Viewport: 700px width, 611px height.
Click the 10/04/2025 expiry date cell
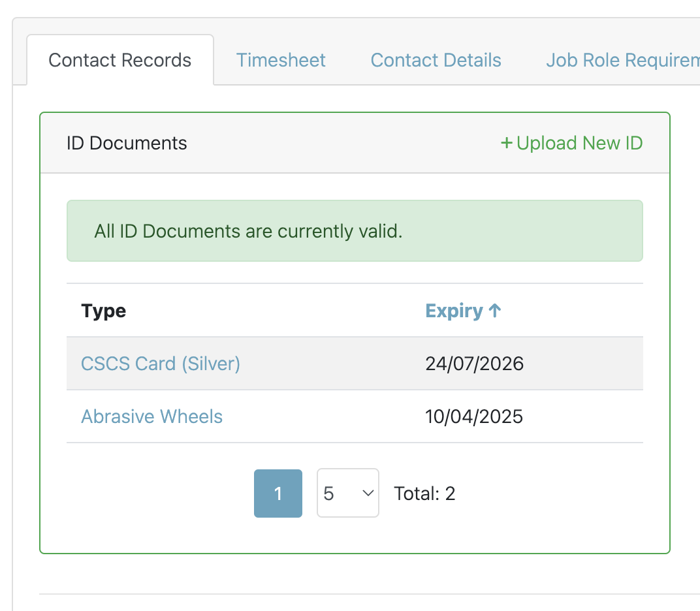475,416
